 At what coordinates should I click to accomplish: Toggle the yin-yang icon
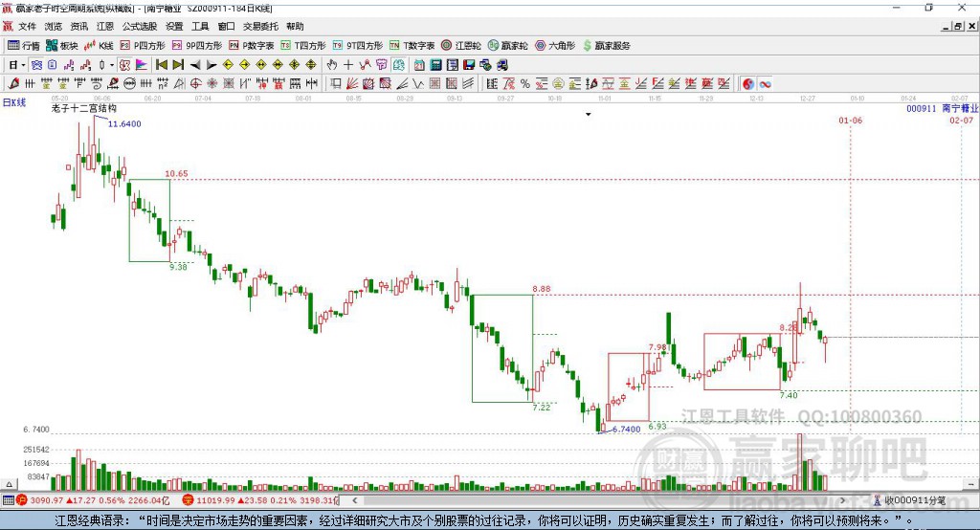click(x=748, y=84)
